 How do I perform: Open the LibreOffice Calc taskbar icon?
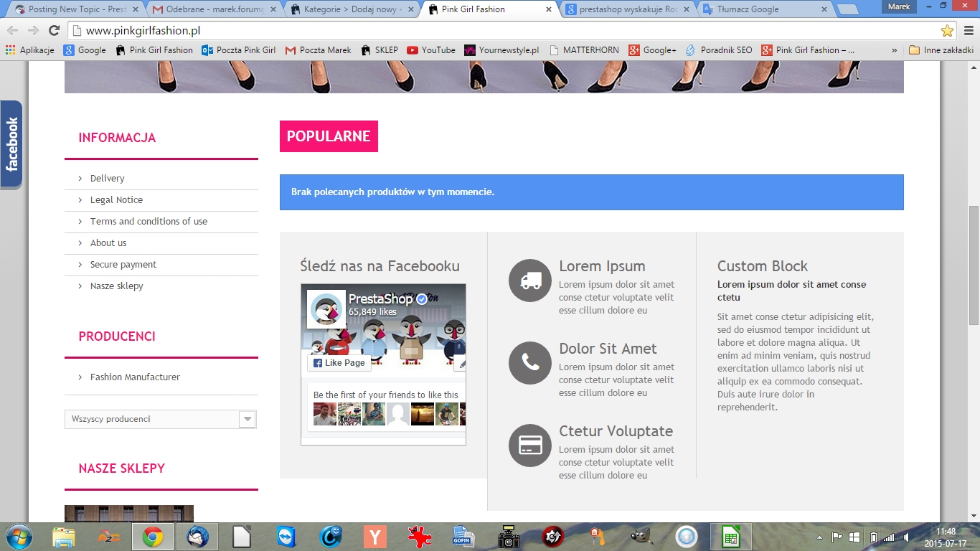[730, 537]
